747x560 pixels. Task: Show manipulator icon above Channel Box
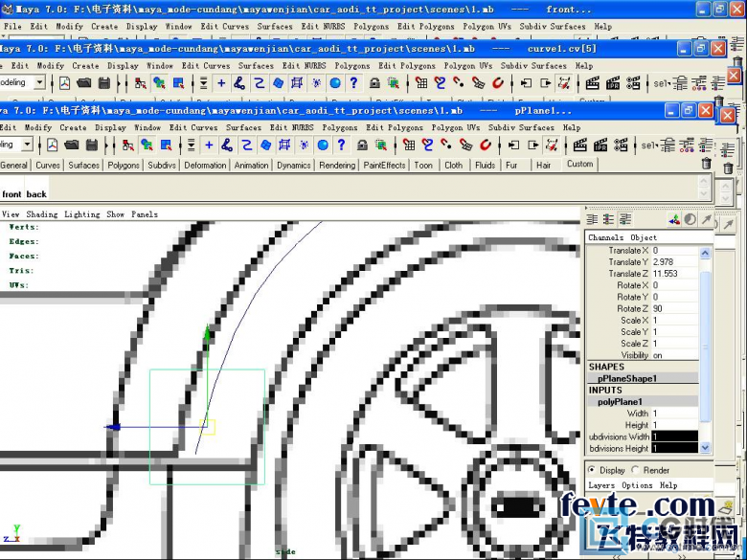[x=674, y=219]
